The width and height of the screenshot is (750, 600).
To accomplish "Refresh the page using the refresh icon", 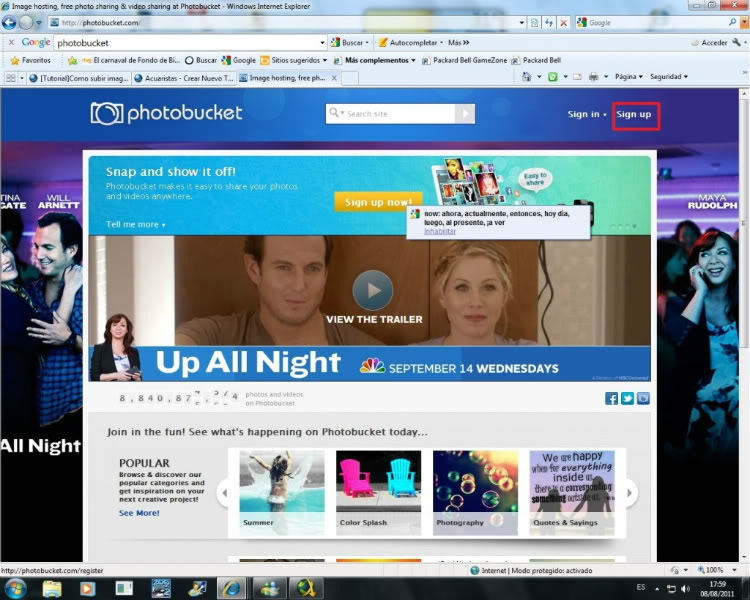I will 549,22.
